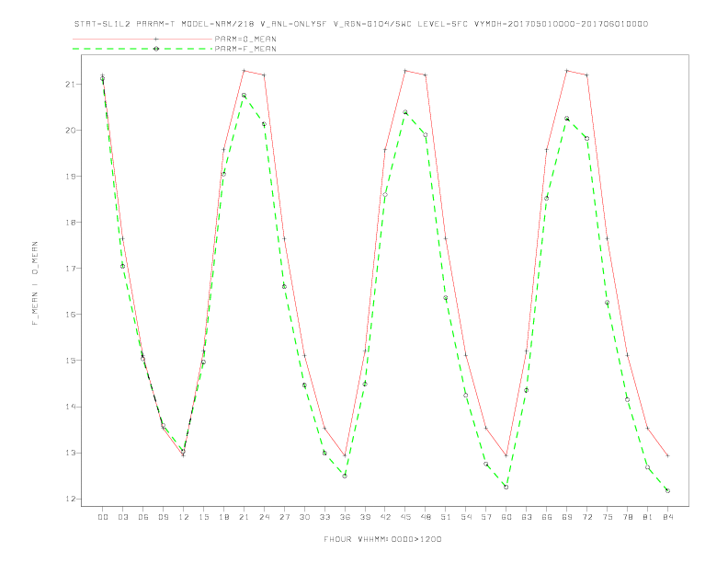Click x-axis tick label 66
Viewport: 728px width, 563px height.
547,517
